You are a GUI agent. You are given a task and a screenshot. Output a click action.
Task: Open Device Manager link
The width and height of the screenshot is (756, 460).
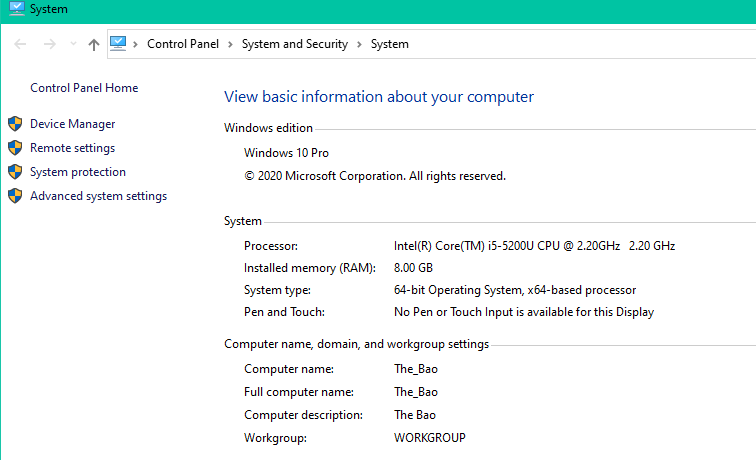pos(72,124)
